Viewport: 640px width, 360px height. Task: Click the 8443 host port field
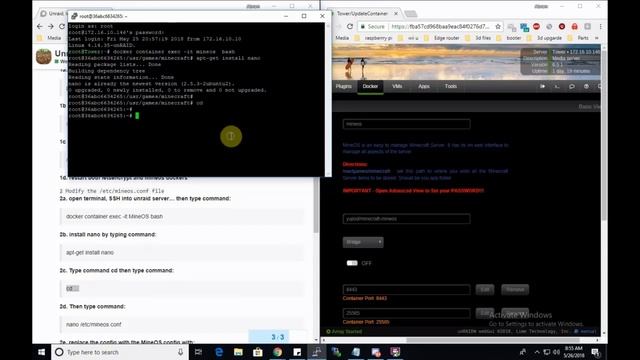click(407, 289)
